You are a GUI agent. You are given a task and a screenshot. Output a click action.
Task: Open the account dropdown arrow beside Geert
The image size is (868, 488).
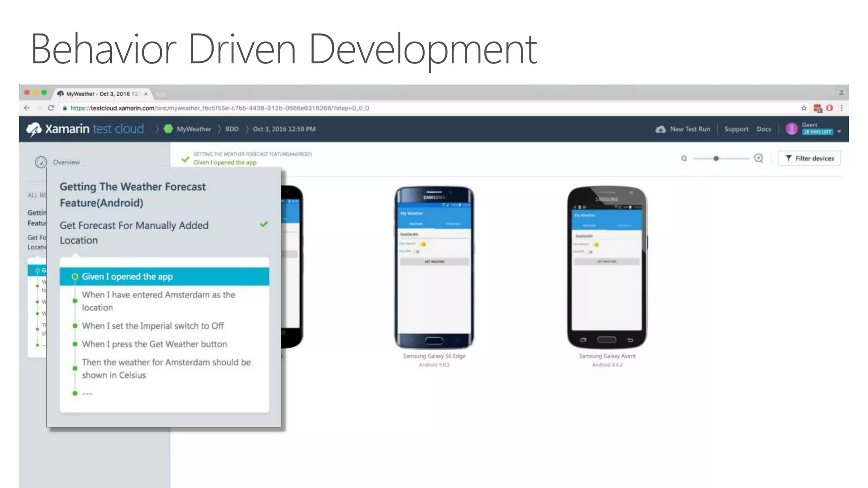click(x=839, y=132)
